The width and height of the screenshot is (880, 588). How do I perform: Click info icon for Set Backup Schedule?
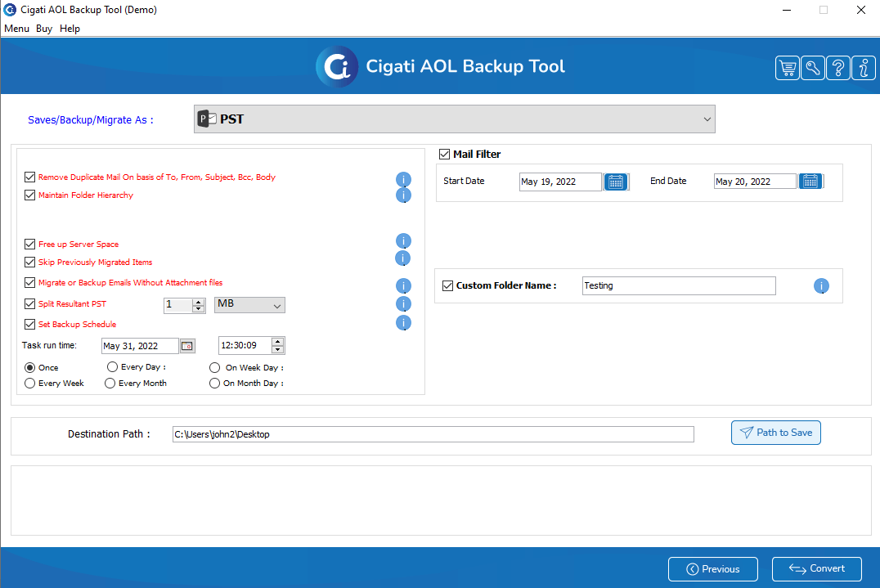[x=403, y=322]
